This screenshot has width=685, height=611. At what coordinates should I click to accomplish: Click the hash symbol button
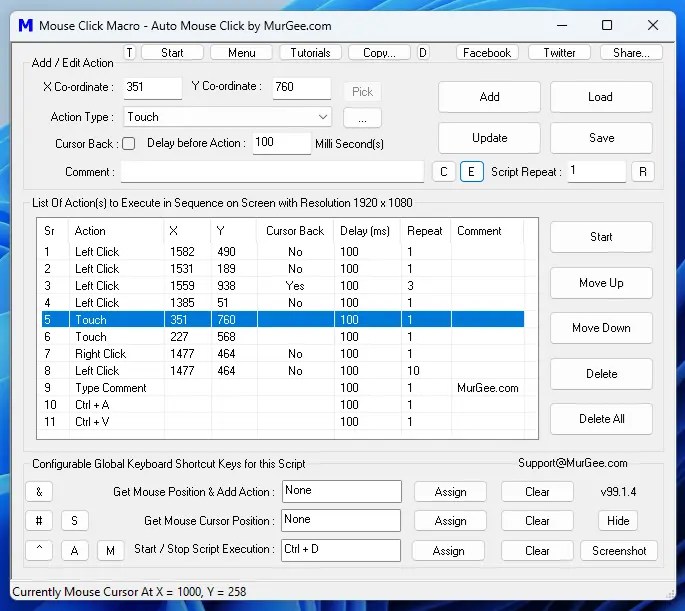(x=39, y=521)
